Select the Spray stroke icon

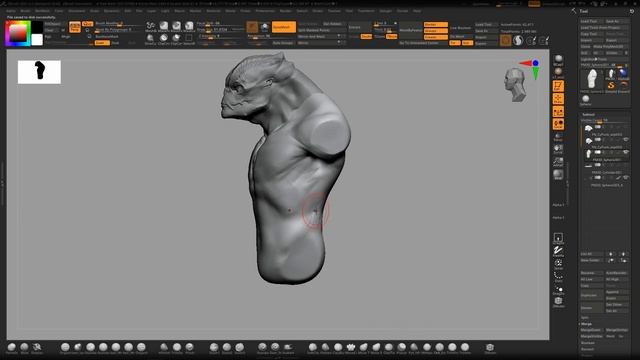(x=558, y=263)
